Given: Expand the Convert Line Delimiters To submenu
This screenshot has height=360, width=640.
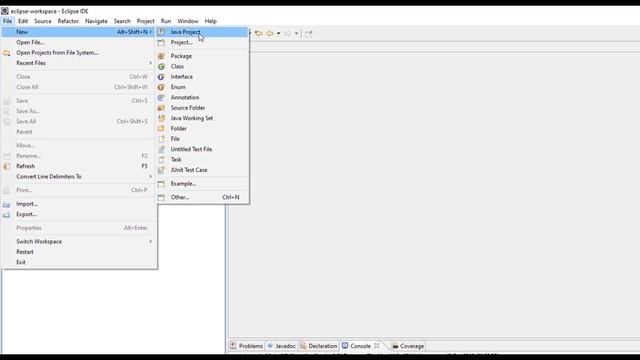Looking at the screenshot, I should pos(79,177).
